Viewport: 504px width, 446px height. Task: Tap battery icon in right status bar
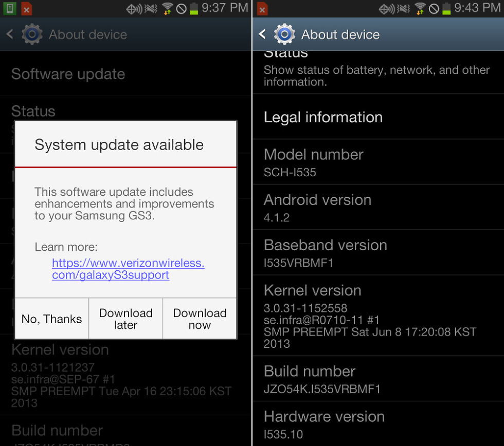pos(446,8)
